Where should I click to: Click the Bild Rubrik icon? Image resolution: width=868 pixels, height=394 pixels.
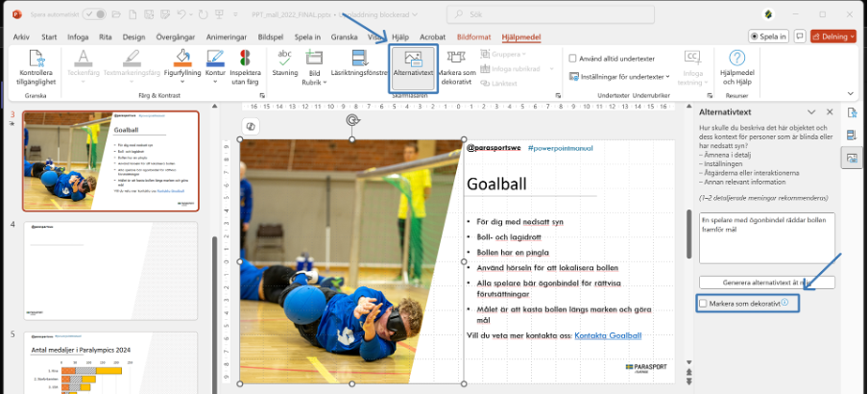coord(314,58)
